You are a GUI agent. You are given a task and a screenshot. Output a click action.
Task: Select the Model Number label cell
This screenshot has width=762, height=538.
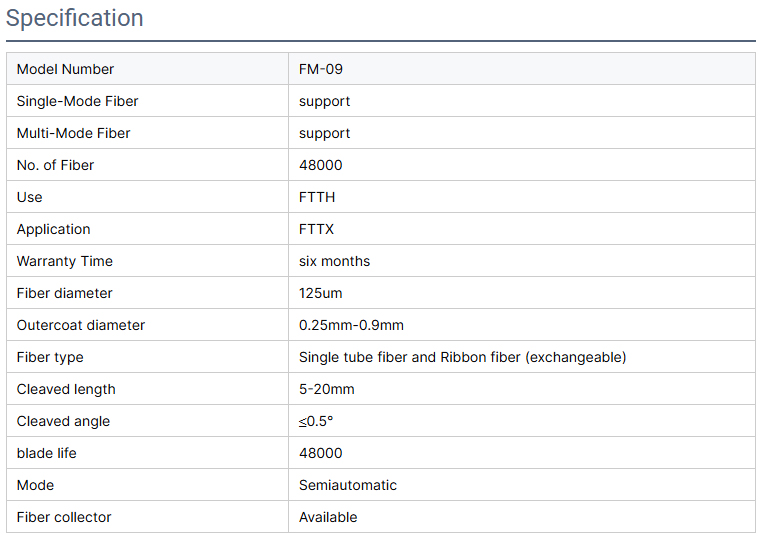147,69
